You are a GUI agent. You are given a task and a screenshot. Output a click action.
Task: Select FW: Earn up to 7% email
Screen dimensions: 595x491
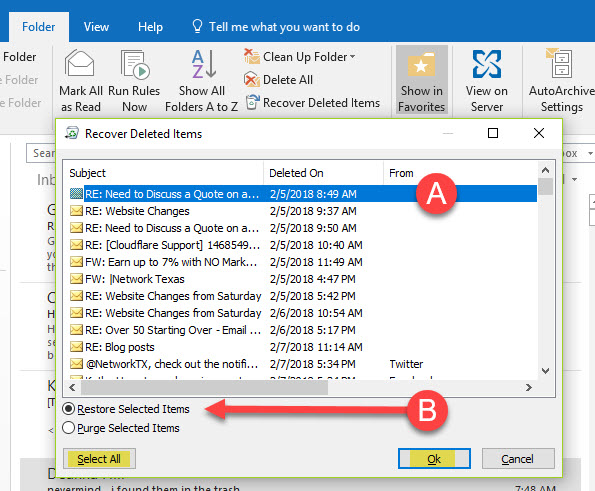click(303, 262)
